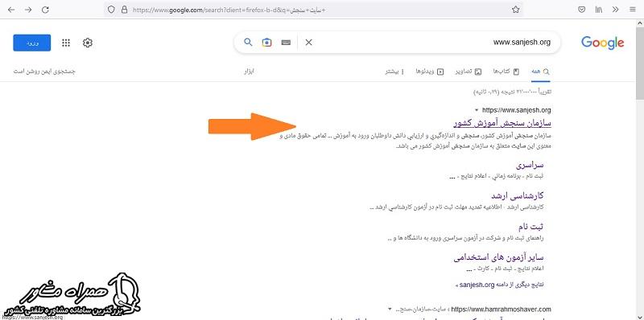Click the magnifier search icon in search box
This screenshot has width=644, height=320.
(x=248, y=42)
